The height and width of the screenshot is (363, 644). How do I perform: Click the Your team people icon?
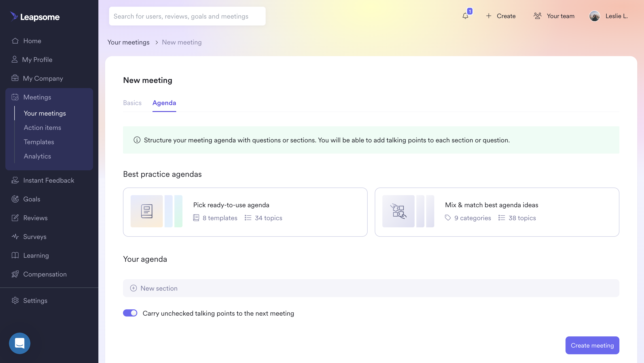click(538, 16)
